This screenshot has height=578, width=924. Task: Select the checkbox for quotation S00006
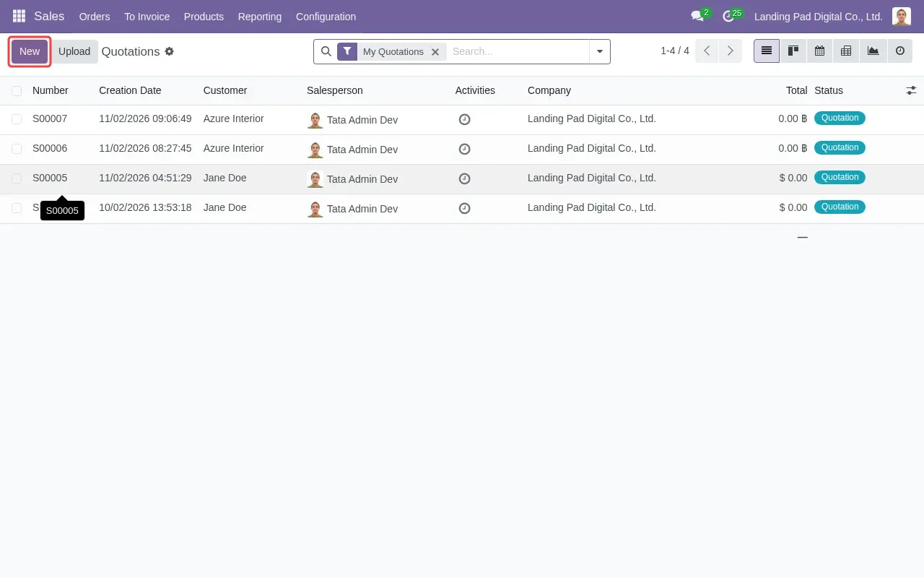coord(17,148)
